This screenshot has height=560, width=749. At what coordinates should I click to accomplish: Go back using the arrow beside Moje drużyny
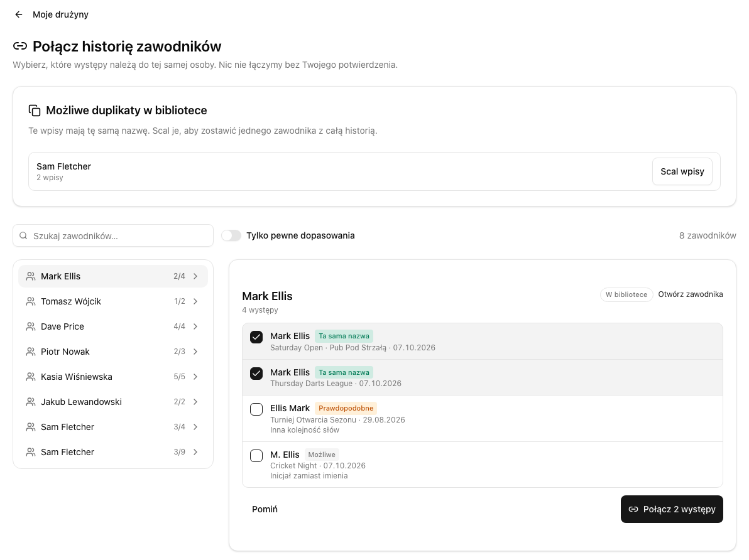coord(19,14)
